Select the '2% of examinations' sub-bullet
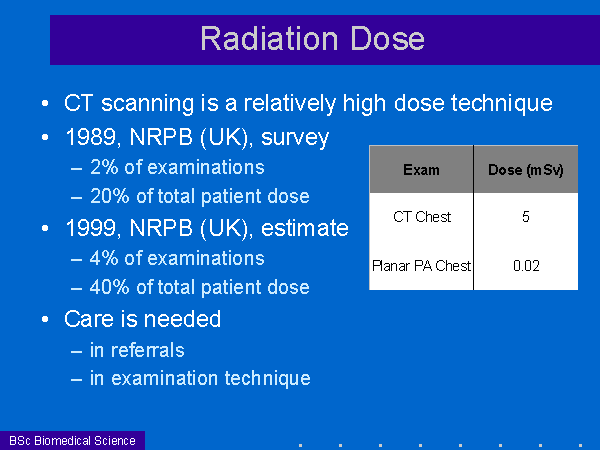This screenshot has width=600, height=450. tap(177, 168)
